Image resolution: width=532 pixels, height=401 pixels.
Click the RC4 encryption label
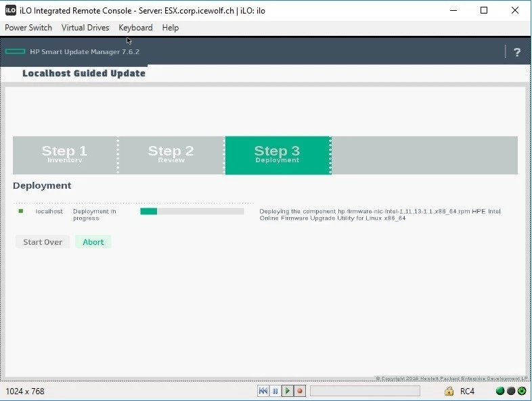pyautogui.click(x=467, y=391)
